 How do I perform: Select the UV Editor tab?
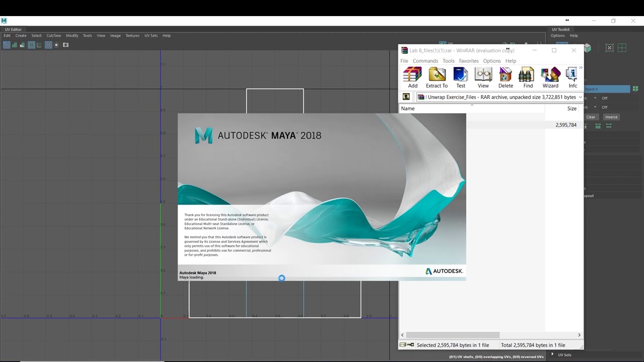pyautogui.click(x=13, y=30)
